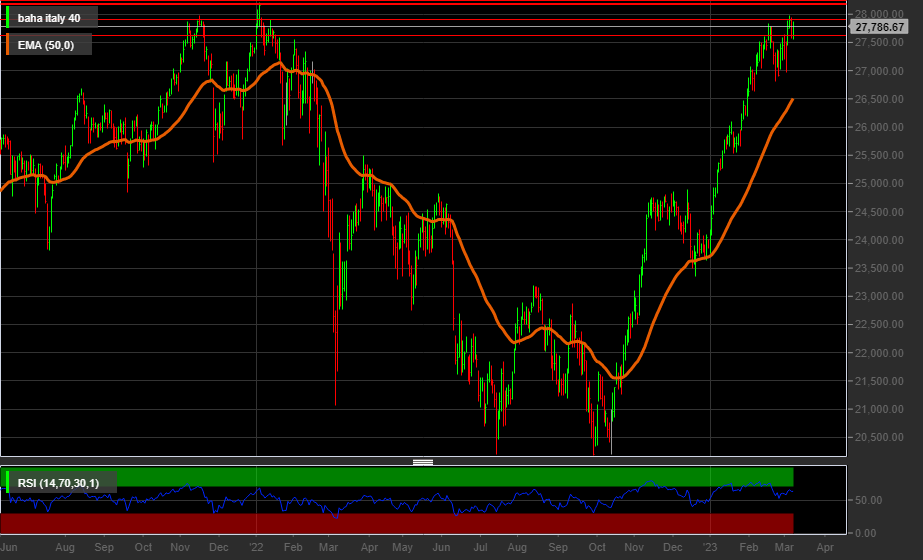Click the Jun label between May and Jul
Image resolution: width=923 pixels, height=560 pixels.
[x=441, y=547]
